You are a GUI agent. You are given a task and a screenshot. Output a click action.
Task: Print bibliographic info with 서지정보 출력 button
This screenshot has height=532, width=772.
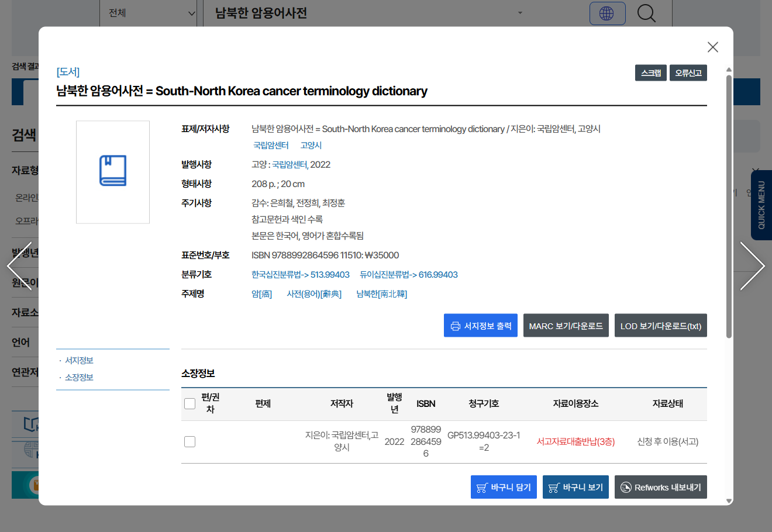coord(480,326)
